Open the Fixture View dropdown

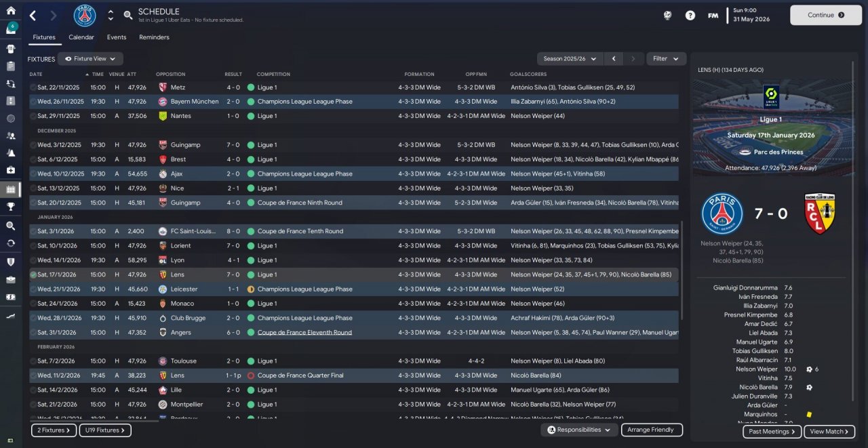(x=91, y=59)
